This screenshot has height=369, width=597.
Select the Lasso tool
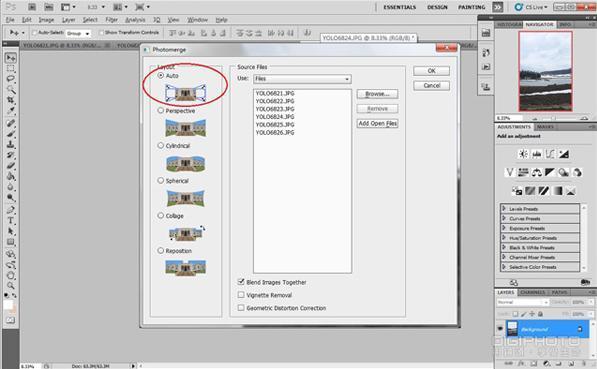(10, 79)
